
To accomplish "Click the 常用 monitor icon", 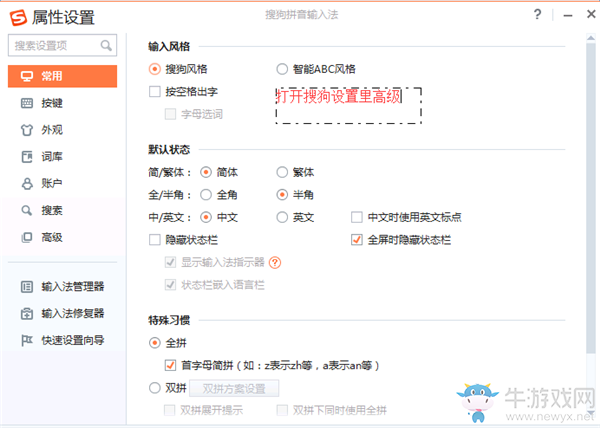I will pyautogui.click(x=27, y=76).
